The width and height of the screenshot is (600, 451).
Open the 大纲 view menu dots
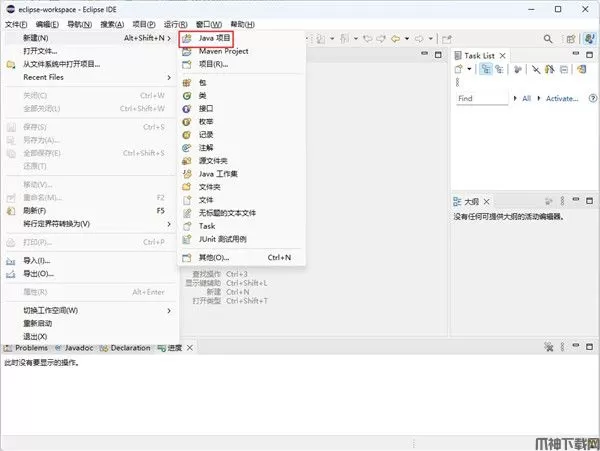(562, 201)
